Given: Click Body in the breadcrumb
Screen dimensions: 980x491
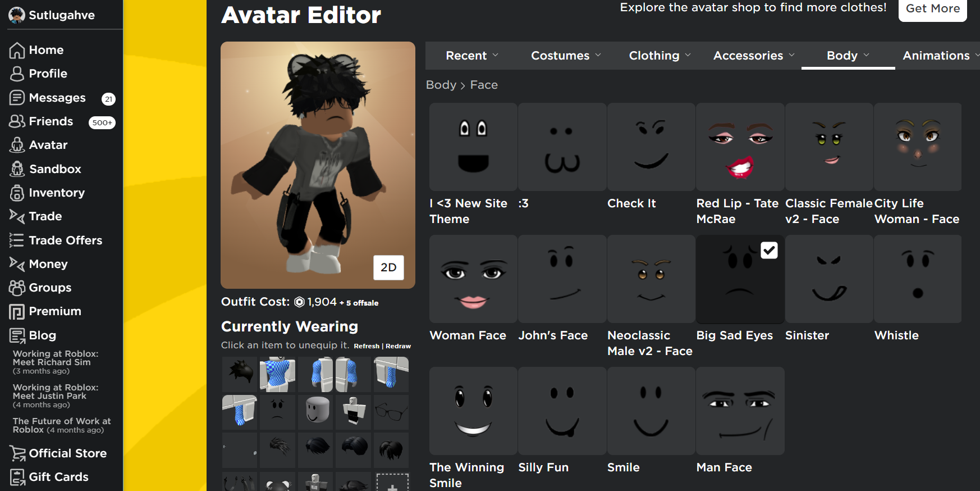Looking at the screenshot, I should point(441,85).
